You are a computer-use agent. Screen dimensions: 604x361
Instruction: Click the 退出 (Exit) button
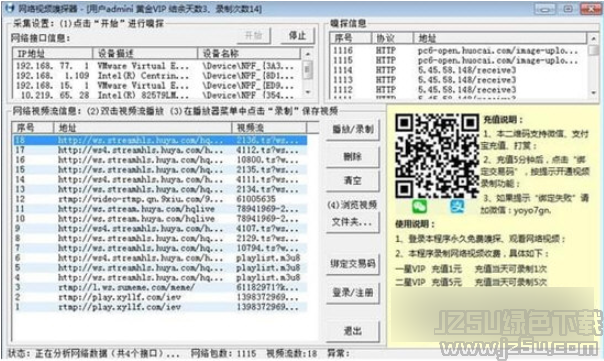tap(352, 331)
